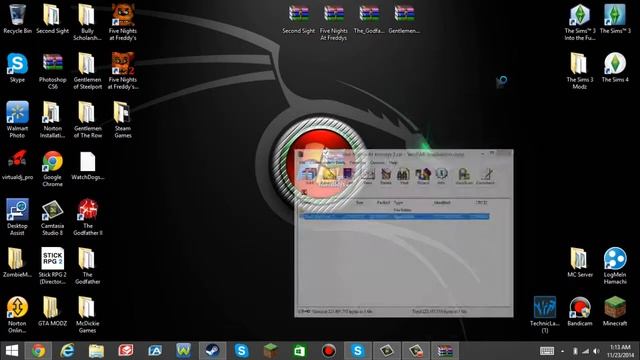Viewport: 640px width, 360px height.
Task: Open Find in the WinRAR toolbar
Action: click(404, 176)
